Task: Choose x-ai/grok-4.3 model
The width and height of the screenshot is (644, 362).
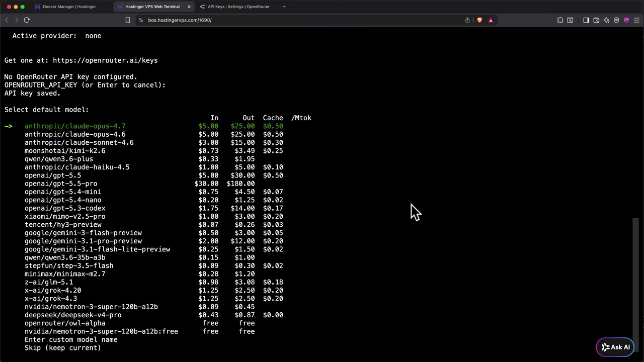Action: (51, 299)
